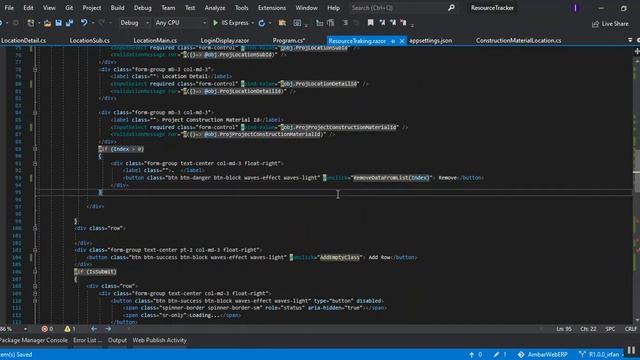Screen dimensions: 640x360
Task: Open the Edit menu
Action: [28, 8]
